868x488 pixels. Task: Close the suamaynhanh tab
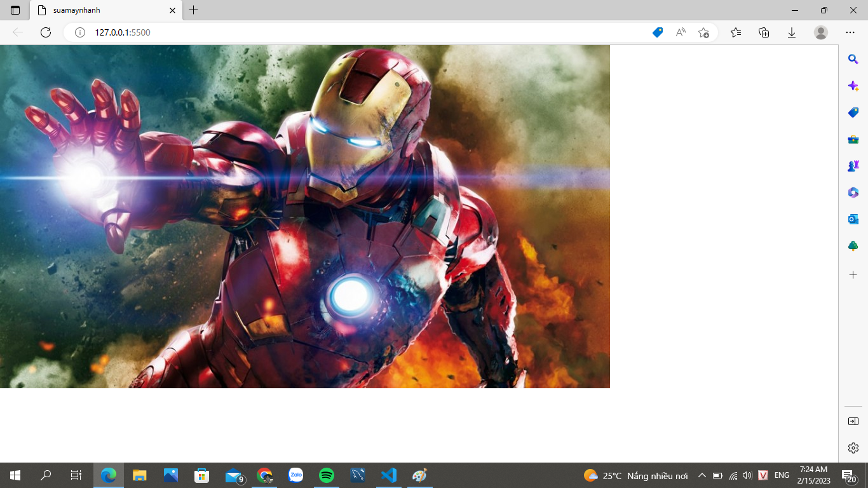coord(172,10)
